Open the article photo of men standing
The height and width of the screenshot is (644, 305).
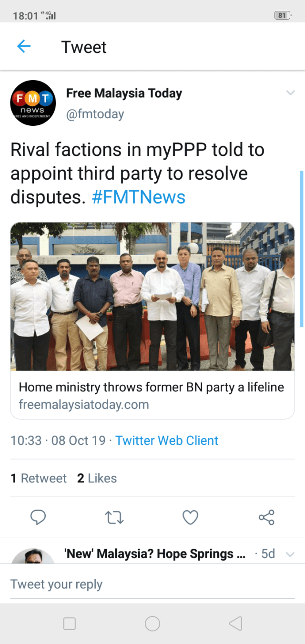[152, 296]
